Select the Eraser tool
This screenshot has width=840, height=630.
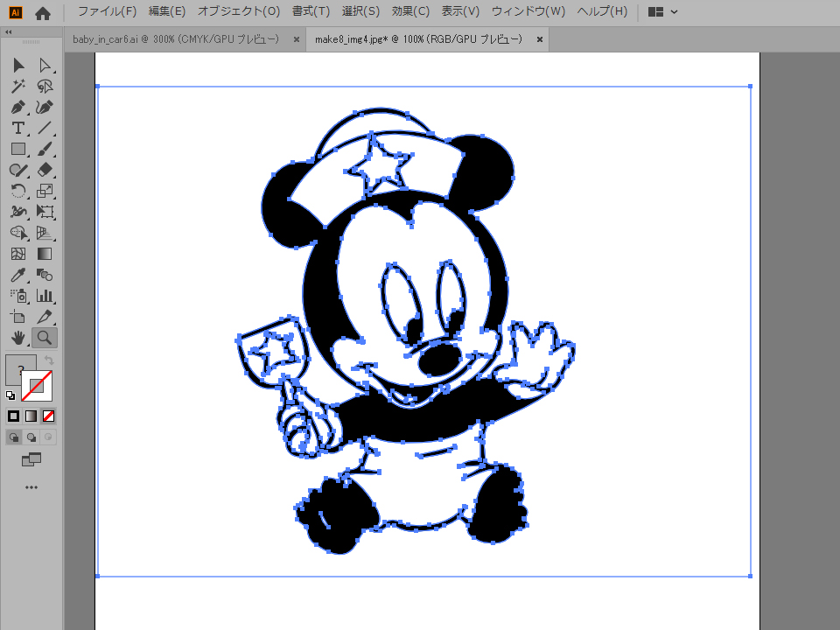point(45,170)
